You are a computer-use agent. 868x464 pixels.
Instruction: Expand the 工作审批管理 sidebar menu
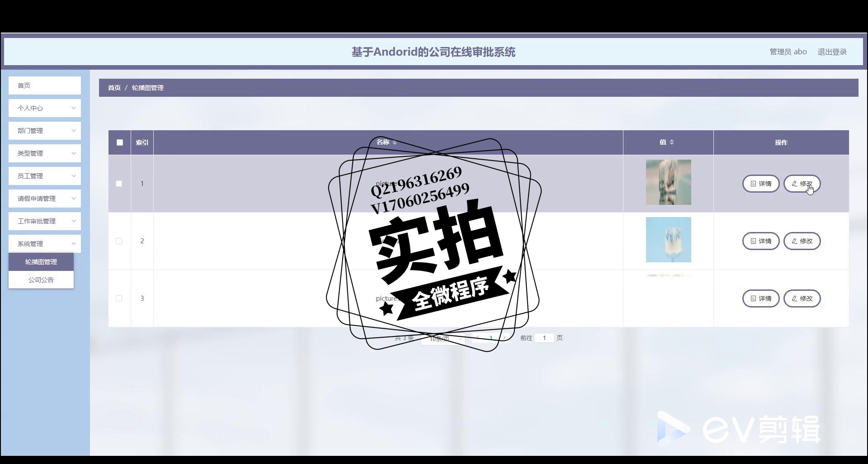(x=44, y=221)
